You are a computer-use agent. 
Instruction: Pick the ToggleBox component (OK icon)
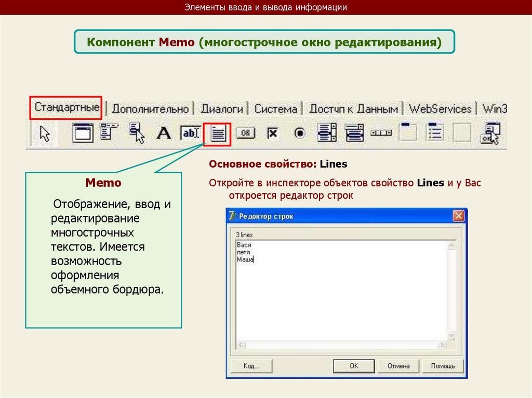pos(245,133)
